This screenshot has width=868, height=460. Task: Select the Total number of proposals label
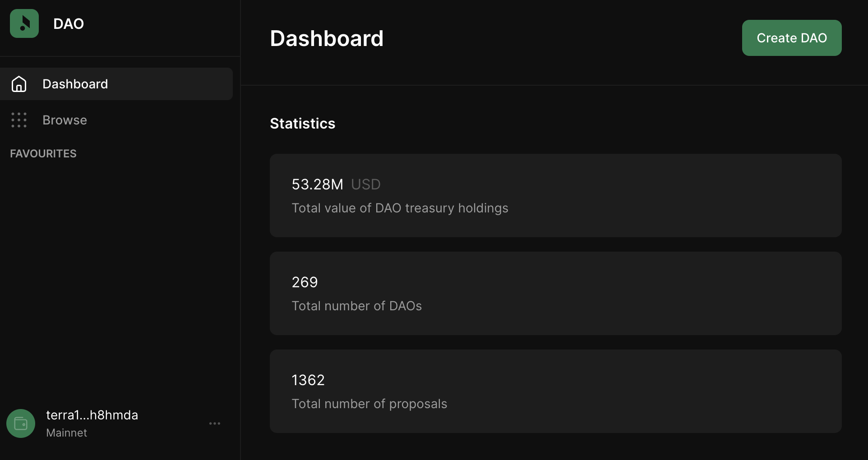coord(369,404)
